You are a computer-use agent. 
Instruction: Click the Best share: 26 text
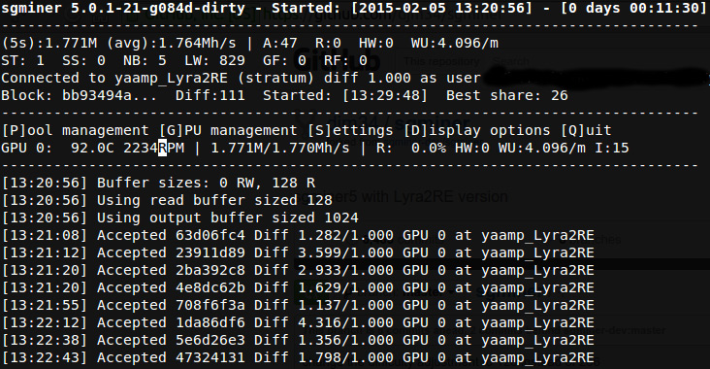507,96
